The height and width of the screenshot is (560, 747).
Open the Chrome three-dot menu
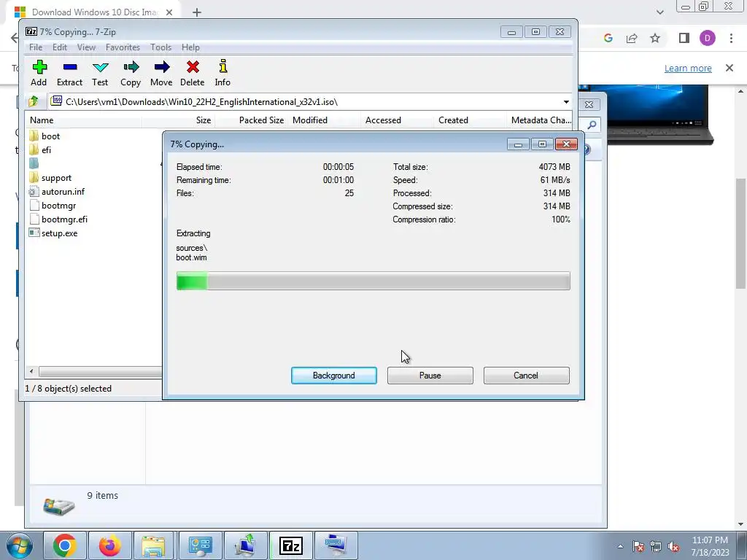pos(731,38)
